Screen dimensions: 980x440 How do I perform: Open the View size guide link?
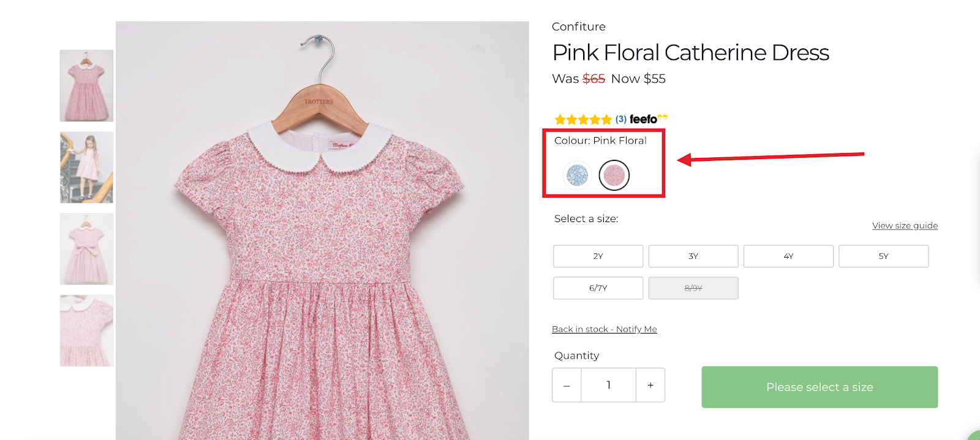pyautogui.click(x=905, y=226)
